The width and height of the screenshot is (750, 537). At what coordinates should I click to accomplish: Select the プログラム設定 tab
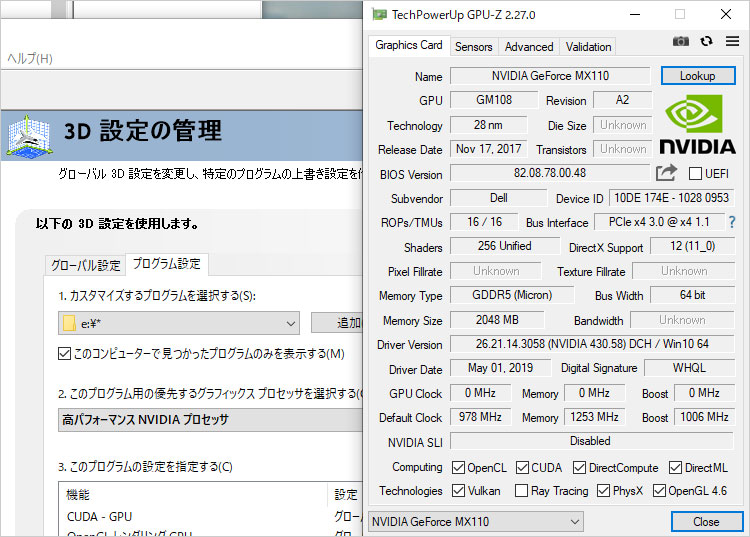(x=166, y=264)
